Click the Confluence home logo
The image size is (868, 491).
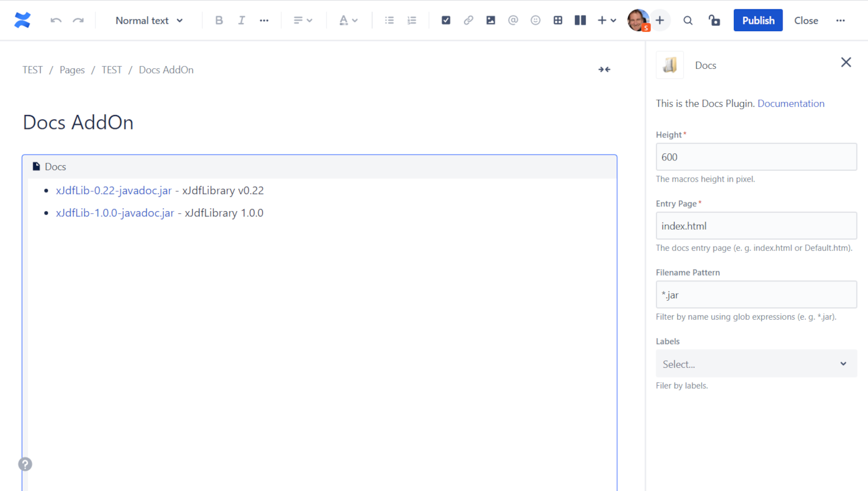click(22, 20)
